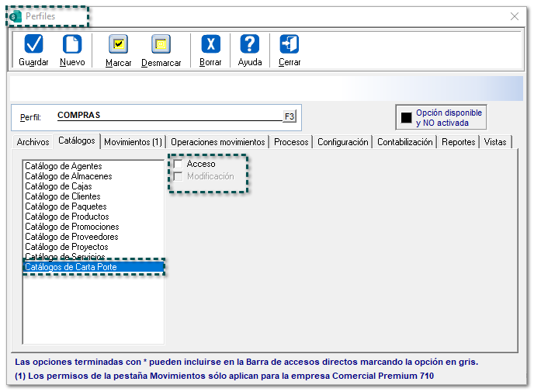534x392 pixels.
Task: Create a new profile with Nuevo
Action: pos(72,45)
